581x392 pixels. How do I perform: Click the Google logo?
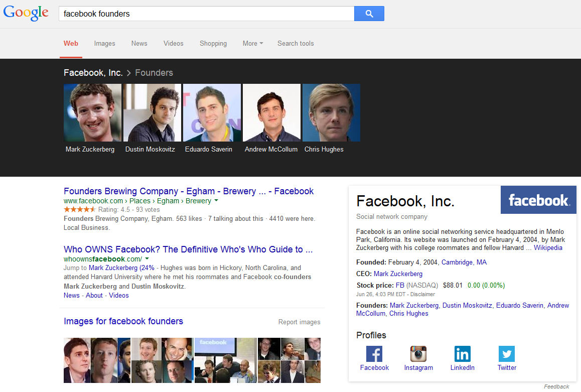(26, 13)
